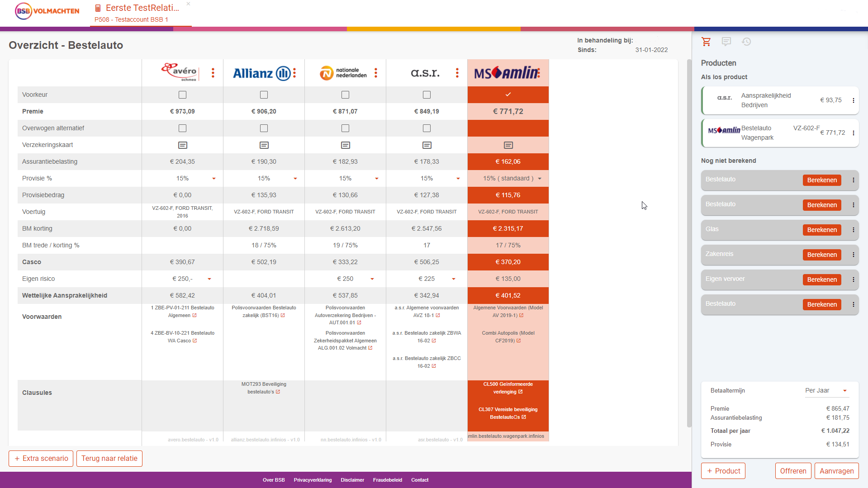View MS Amlin verzekeringskaart icon
Viewport: 868px width, 488px height.
[508, 145]
